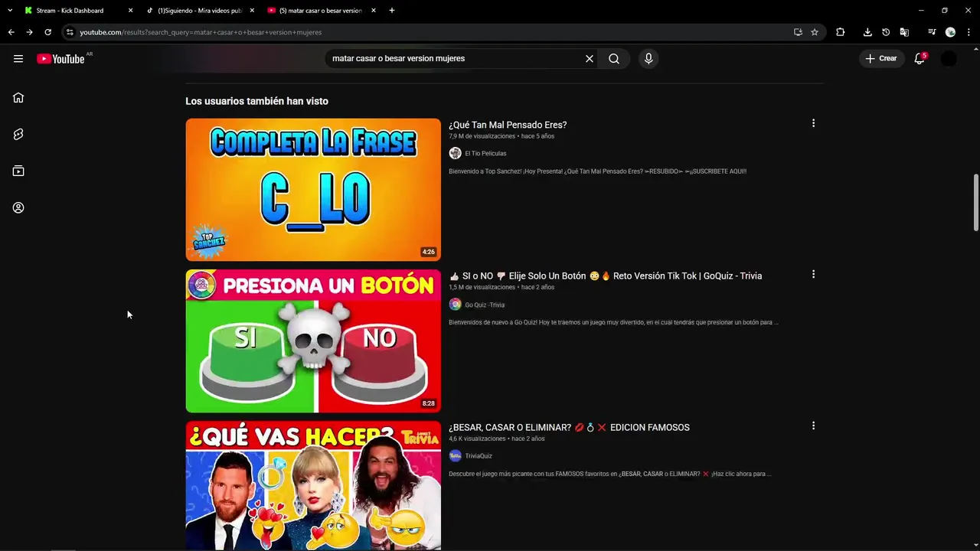This screenshot has width=980, height=551.
Task: Open the You/account icon in sidebar
Action: point(18,208)
